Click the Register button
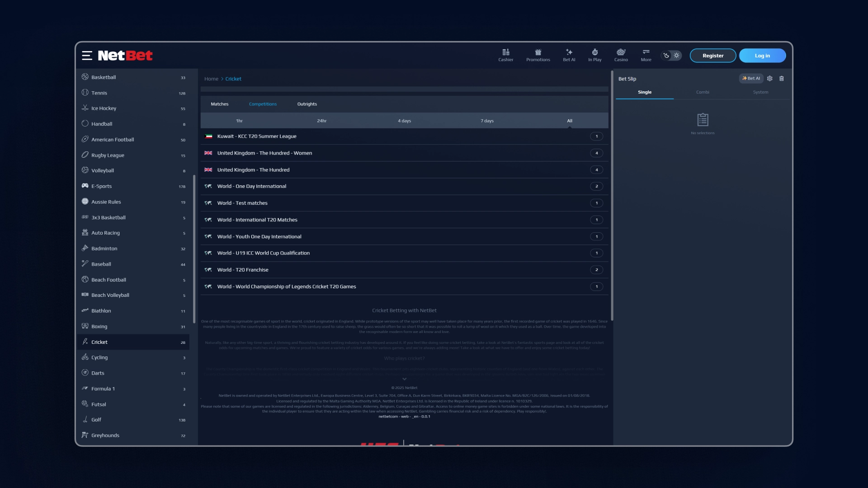868x488 pixels. (x=713, y=56)
